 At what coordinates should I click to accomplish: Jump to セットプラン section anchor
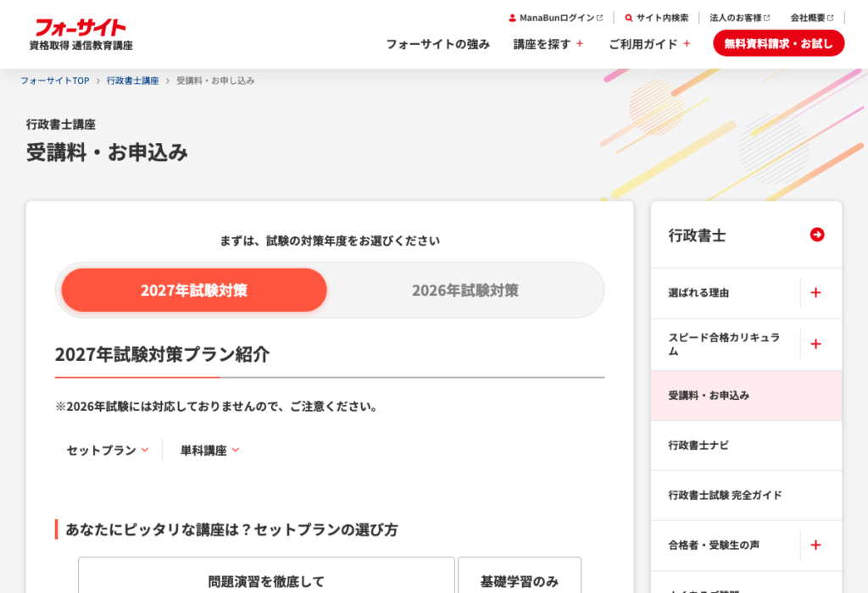[x=108, y=451]
